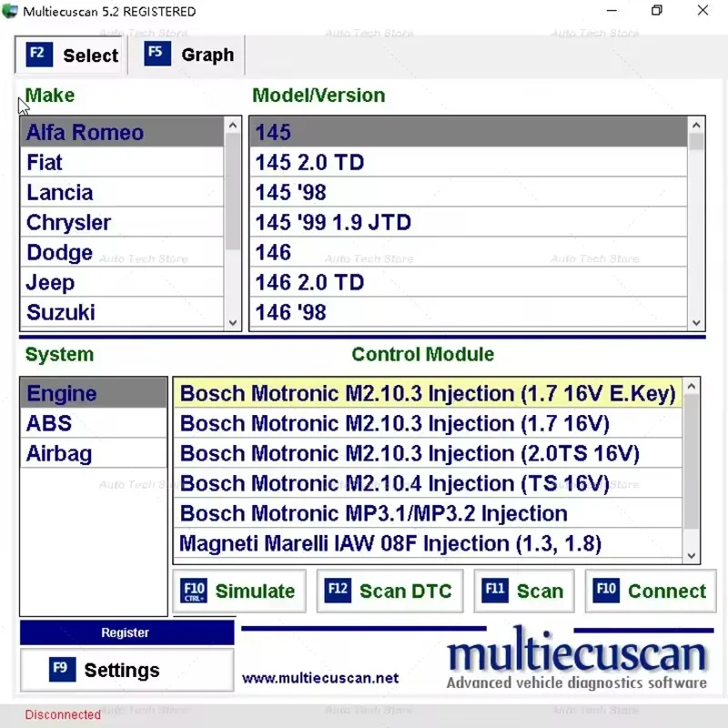Click the F5 key icon on Graph tab
Screen dimensions: 728x728
[x=157, y=54]
